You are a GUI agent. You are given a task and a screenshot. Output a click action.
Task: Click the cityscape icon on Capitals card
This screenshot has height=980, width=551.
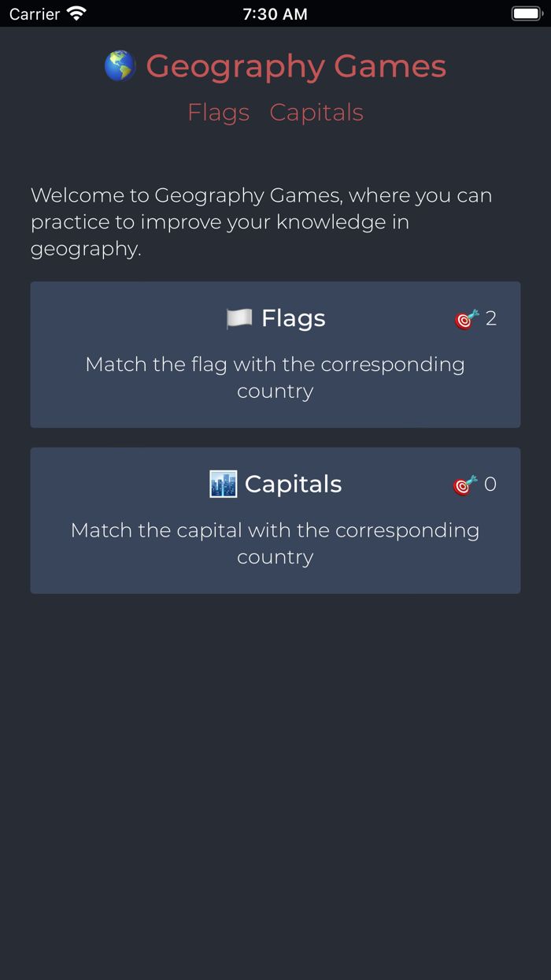[x=223, y=483]
